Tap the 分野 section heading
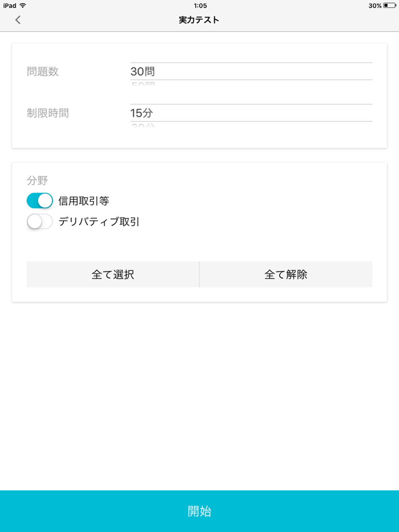The image size is (399, 532). 37,181
